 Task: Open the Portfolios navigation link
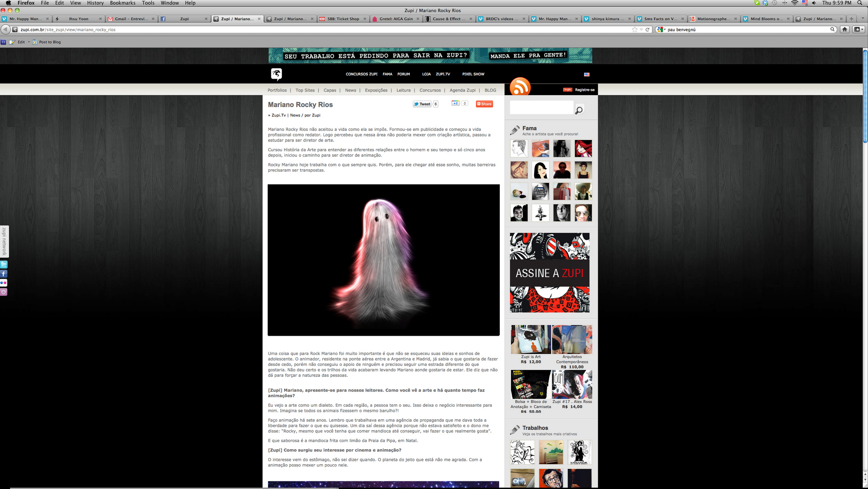(277, 90)
